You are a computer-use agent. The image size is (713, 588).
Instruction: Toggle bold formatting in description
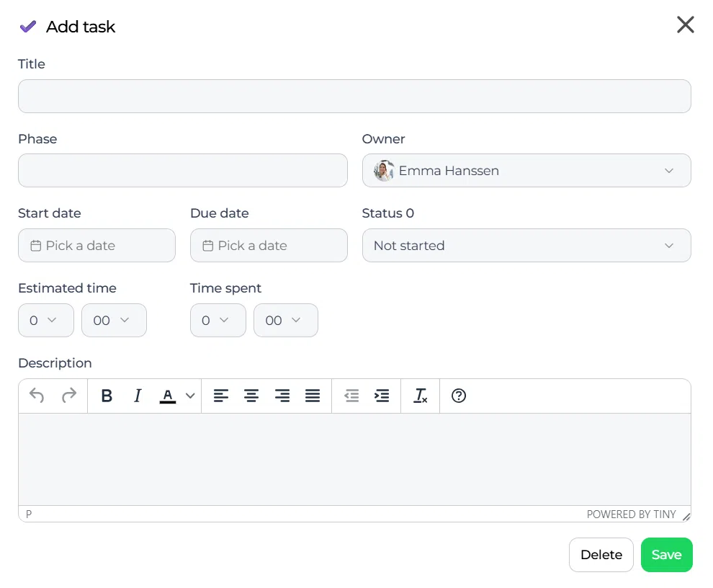click(107, 396)
